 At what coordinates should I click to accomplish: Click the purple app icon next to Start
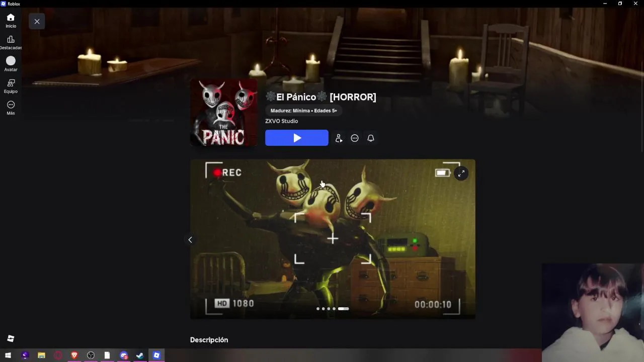pos(25,355)
